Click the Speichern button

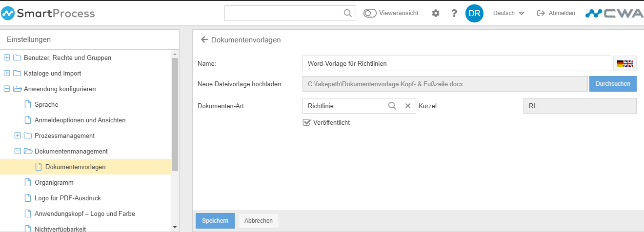tap(215, 221)
